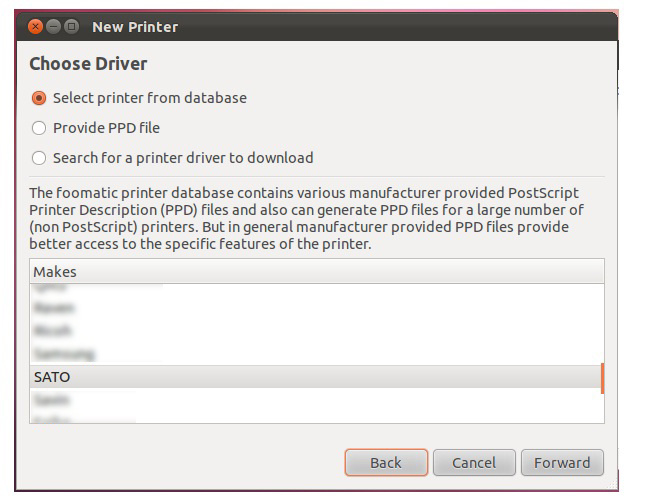Pick the make listed directly below SATO

click(x=51, y=400)
